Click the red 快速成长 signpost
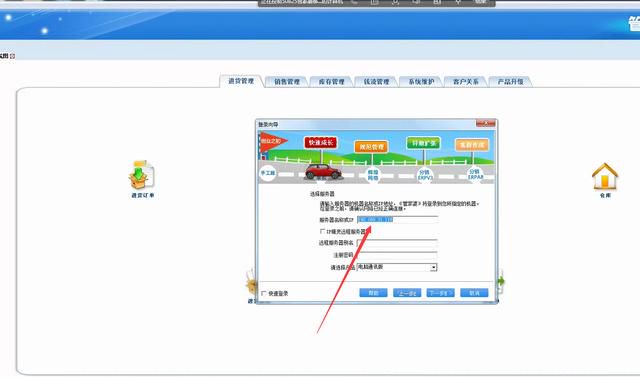 coord(321,142)
